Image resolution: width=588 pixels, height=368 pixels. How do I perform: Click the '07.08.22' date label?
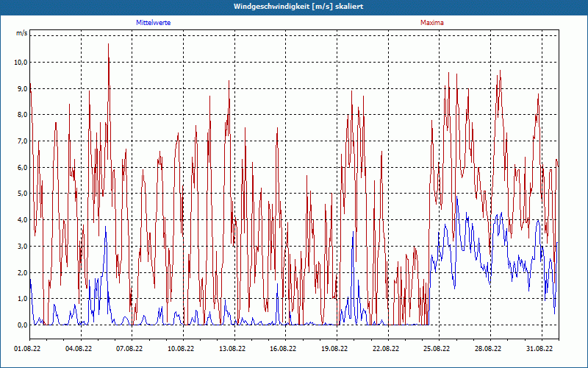click(x=129, y=349)
